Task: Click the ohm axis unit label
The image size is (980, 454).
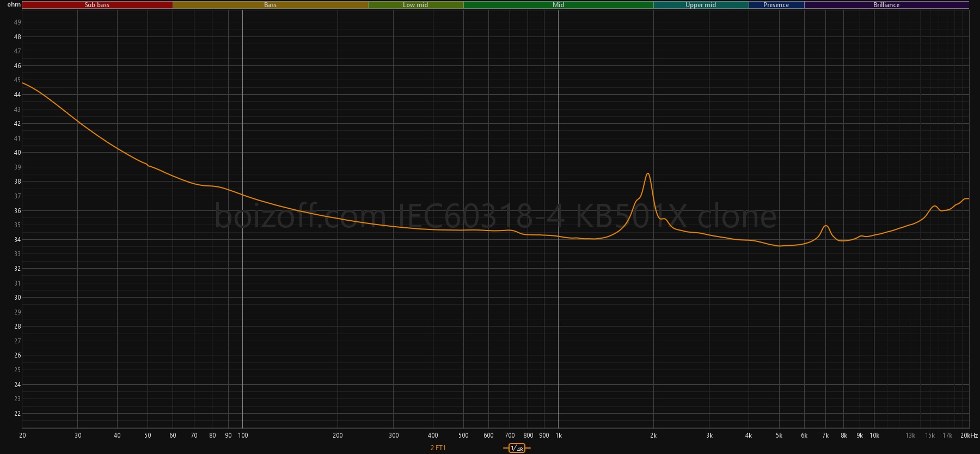Action: (14, 4)
